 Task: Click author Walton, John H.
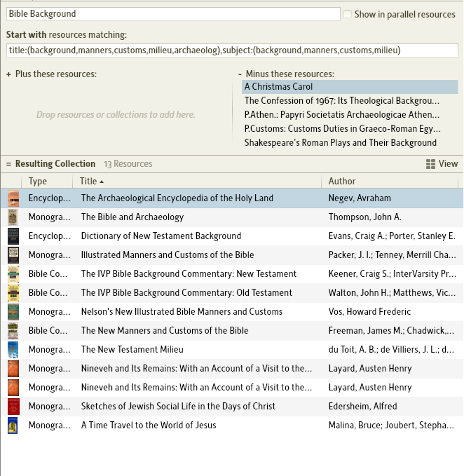click(392, 292)
